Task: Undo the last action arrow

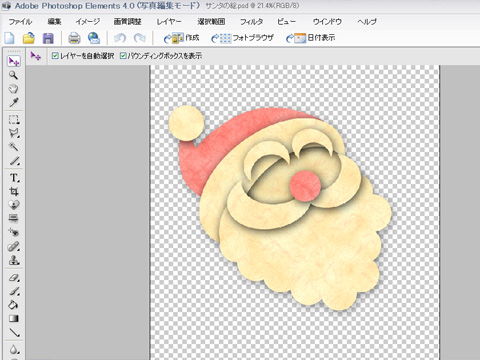Action: (120, 38)
